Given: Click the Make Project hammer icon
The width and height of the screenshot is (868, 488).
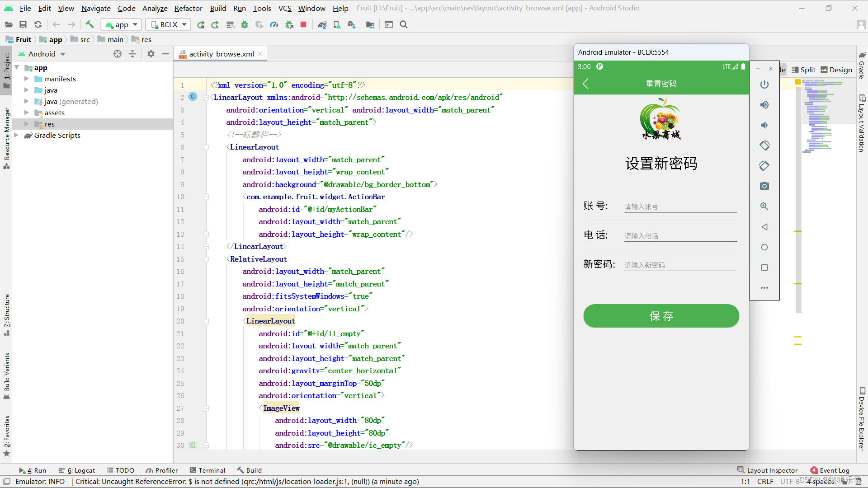Looking at the screenshot, I should (90, 24).
